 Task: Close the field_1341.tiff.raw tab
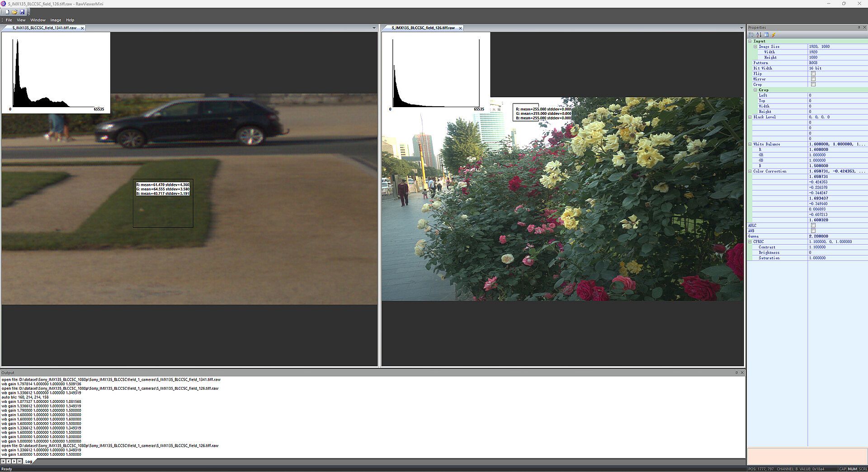click(82, 28)
